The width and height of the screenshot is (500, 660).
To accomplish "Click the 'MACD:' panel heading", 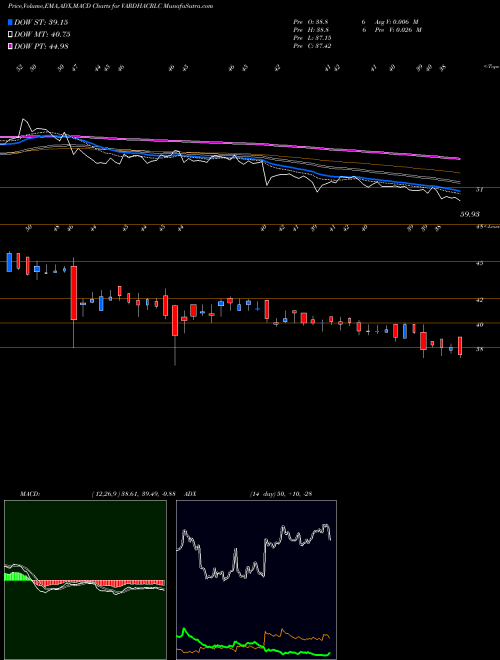I will pos(29,494).
